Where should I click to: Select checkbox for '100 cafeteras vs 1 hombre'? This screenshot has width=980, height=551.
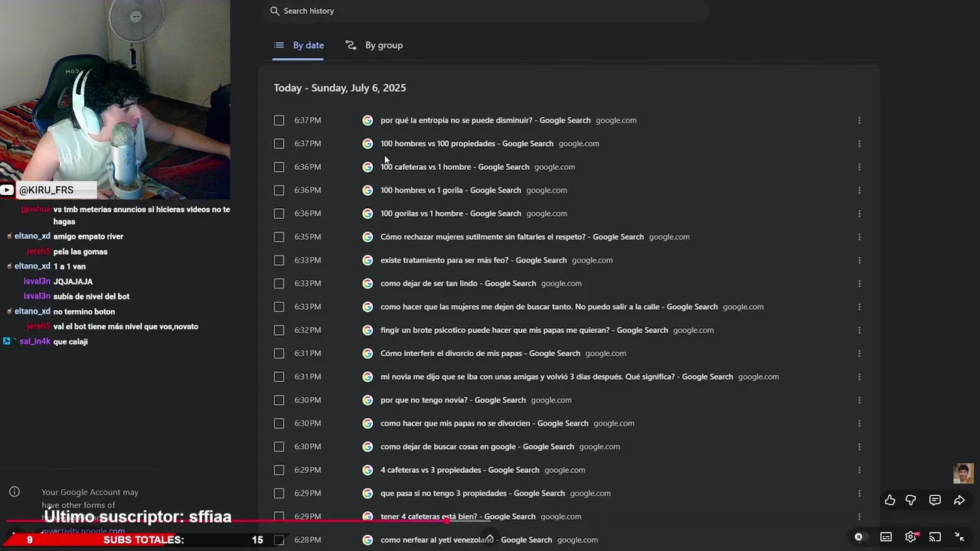click(x=279, y=167)
